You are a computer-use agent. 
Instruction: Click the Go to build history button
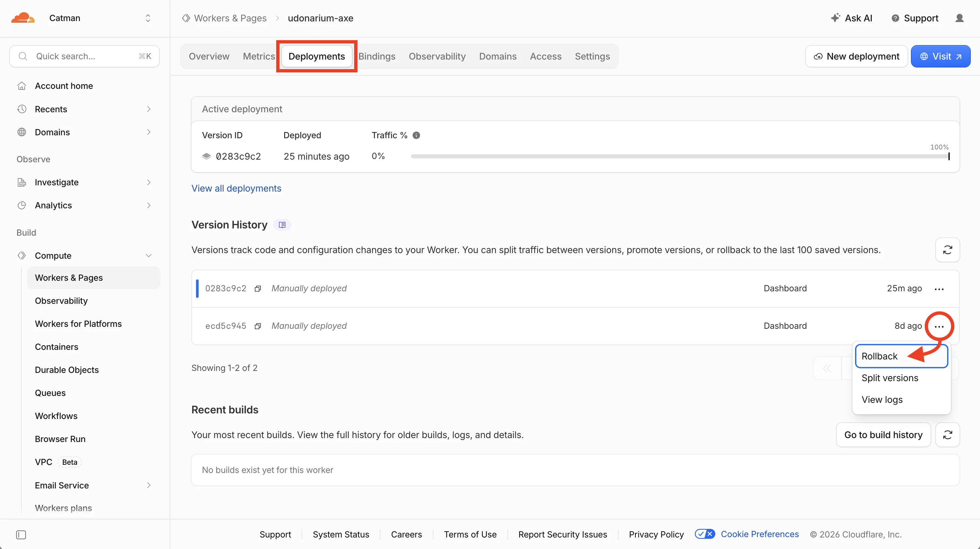pos(883,435)
